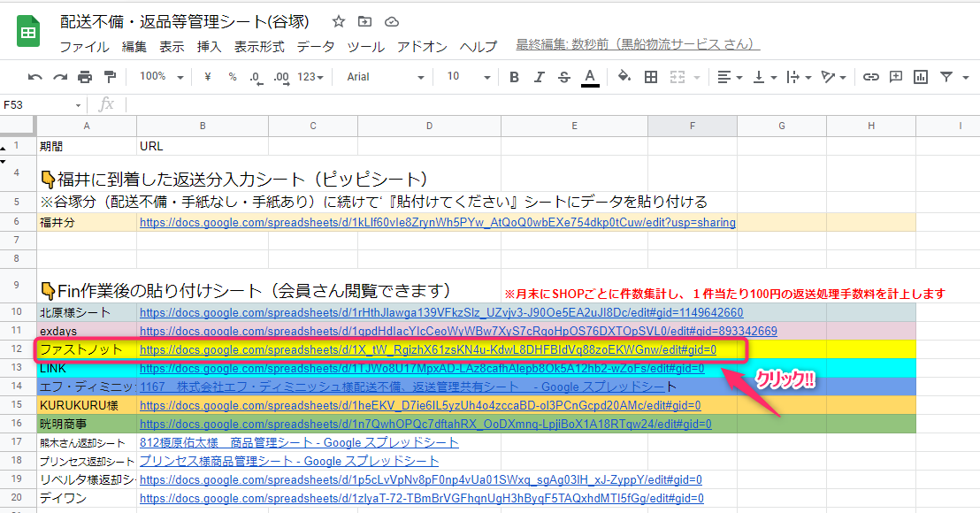Open the 福井分 spreadsheet URL link
The width and height of the screenshot is (980, 513).
pos(438,222)
